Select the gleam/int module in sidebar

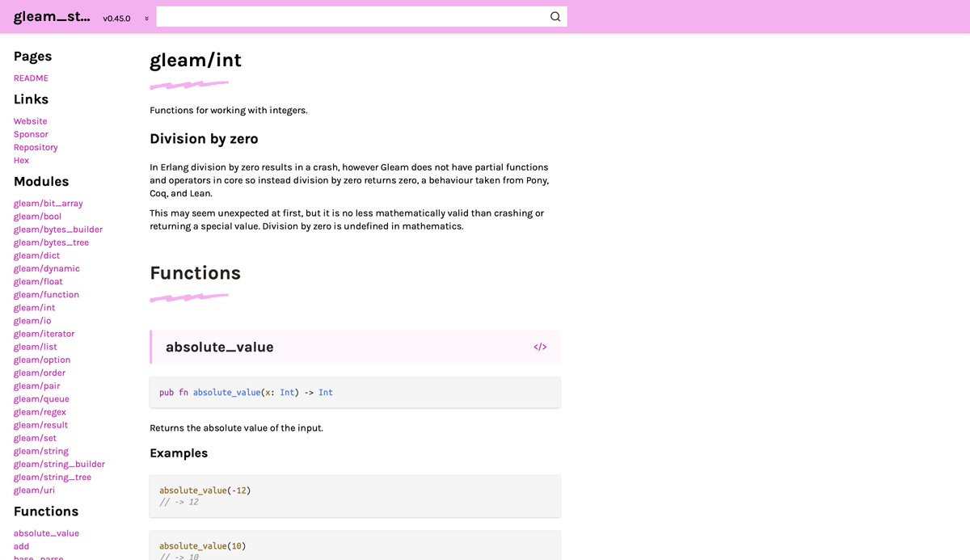tap(35, 308)
